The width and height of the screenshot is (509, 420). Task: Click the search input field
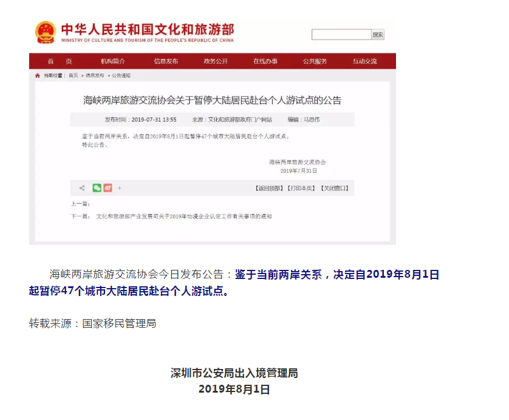point(341,35)
